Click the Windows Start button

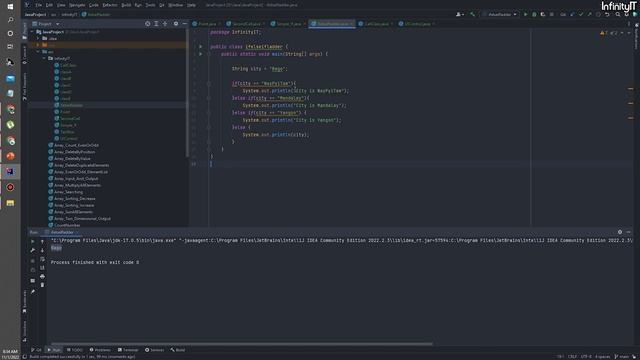coord(10,7)
